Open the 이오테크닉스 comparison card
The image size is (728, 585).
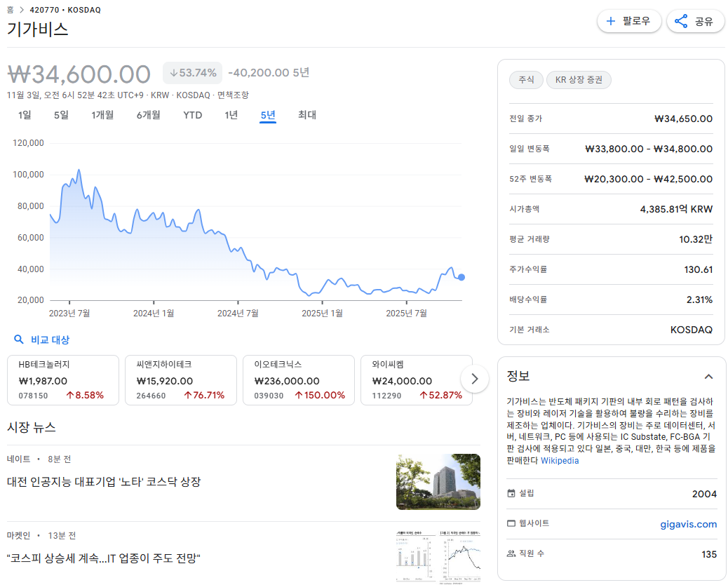[x=299, y=380]
